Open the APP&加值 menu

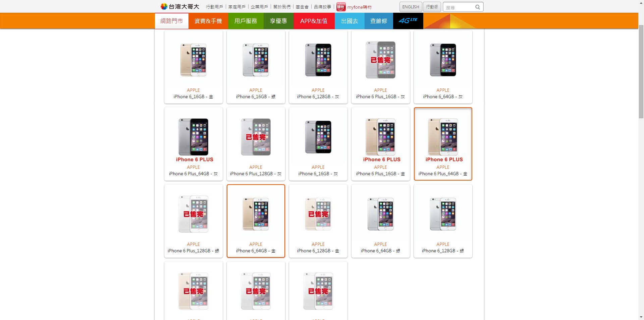point(314,21)
